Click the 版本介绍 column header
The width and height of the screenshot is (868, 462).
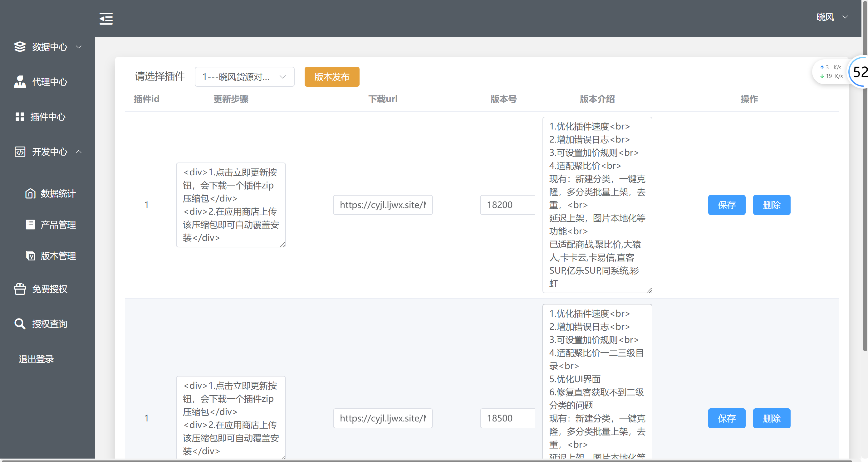(597, 99)
